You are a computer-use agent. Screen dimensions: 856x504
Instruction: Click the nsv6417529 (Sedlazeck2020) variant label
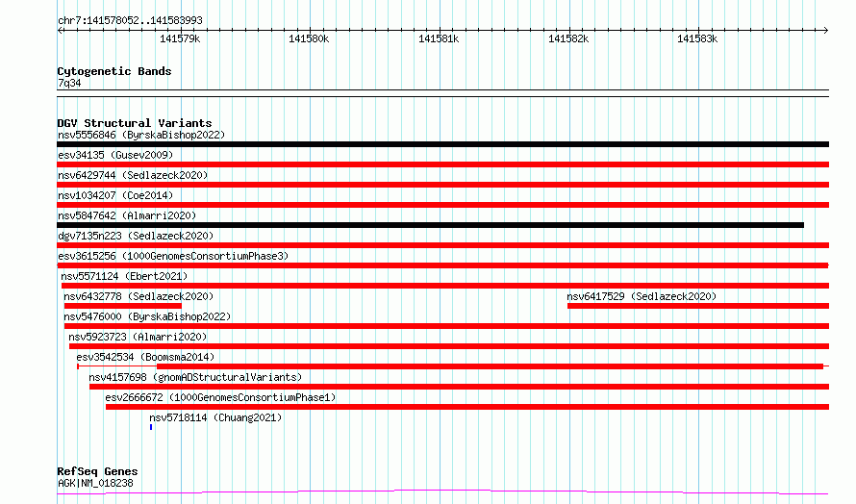tap(642, 296)
